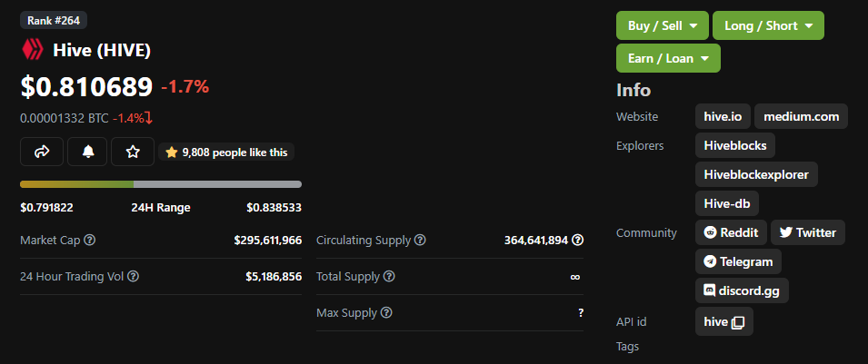Open the Earn / Loan dropdown
Image resolution: width=868 pixels, height=364 pixels.
tap(668, 58)
